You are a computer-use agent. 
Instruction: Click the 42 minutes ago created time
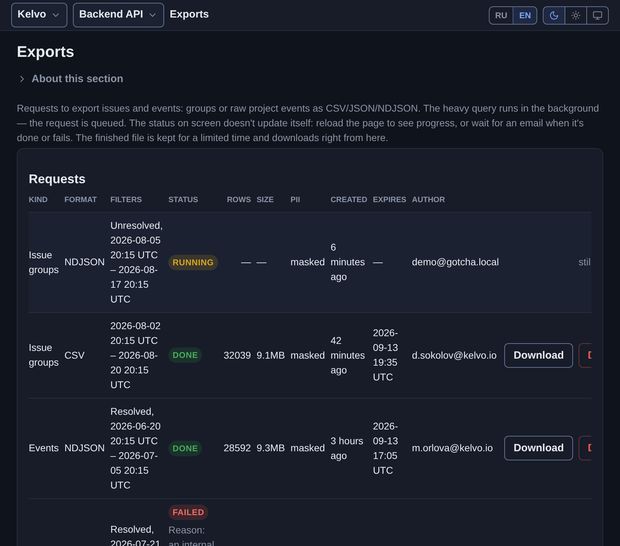click(x=348, y=355)
